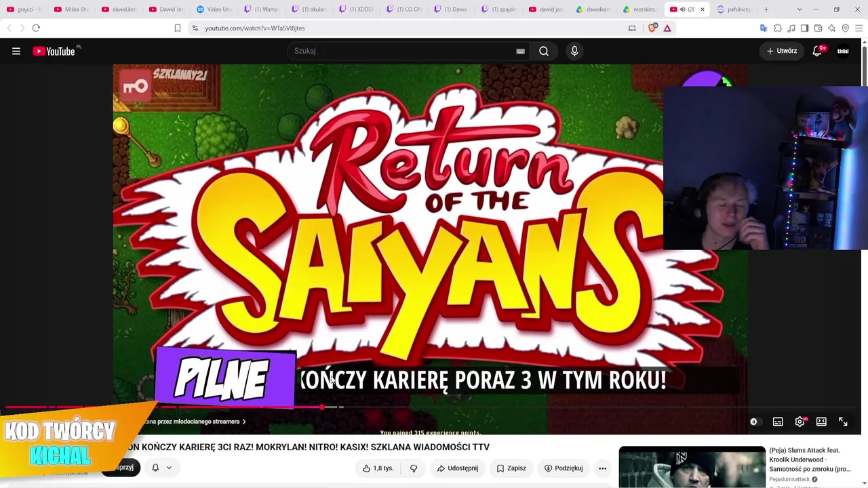The width and height of the screenshot is (868, 488).
Task: Switch to the 'Miśka Sho' tab
Action: [x=72, y=9]
